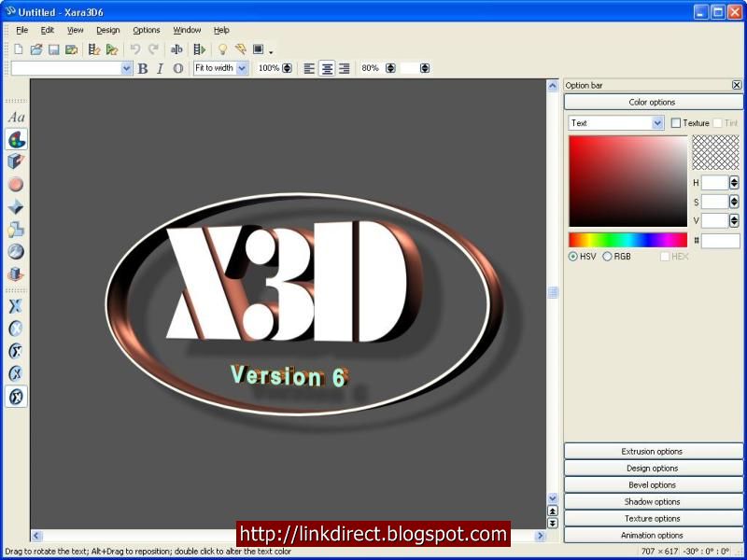This screenshot has width=747, height=560.
Task: Select the plain X text style icon
Action: click(16, 306)
